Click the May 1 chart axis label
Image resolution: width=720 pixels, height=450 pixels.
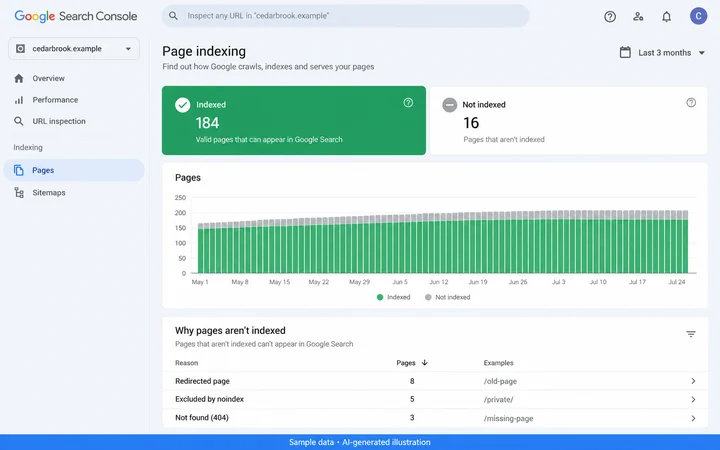pyautogui.click(x=200, y=282)
